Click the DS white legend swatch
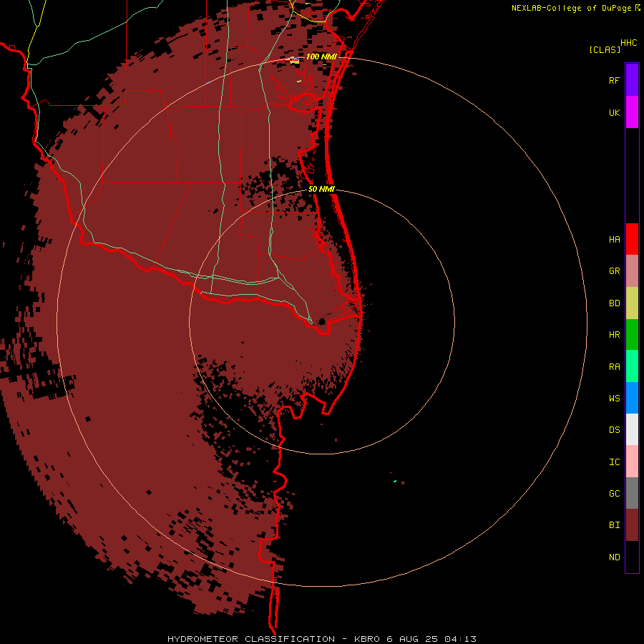This screenshot has width=644, height=644. click(632, 429)
